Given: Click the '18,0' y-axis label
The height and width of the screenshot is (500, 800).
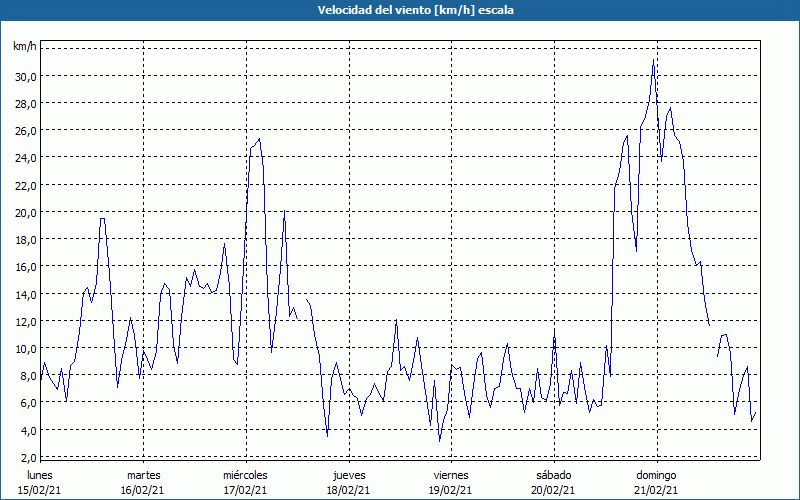Looking at the screenshot, I should (26, 239).
